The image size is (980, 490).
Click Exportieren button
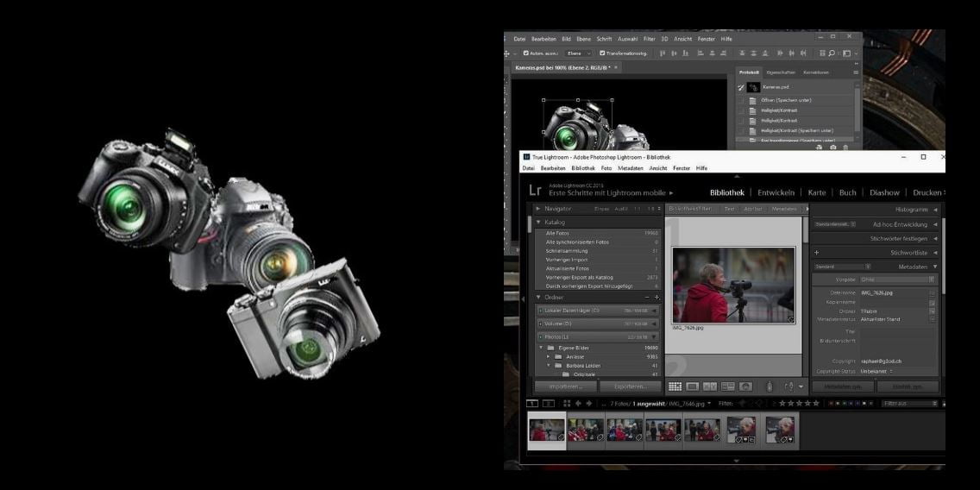630,386
